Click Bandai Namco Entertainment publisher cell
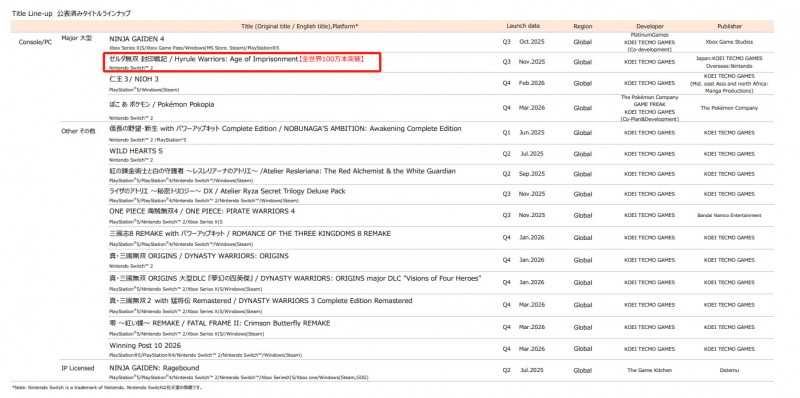800x398 pixels. click(x=730, y=215)
